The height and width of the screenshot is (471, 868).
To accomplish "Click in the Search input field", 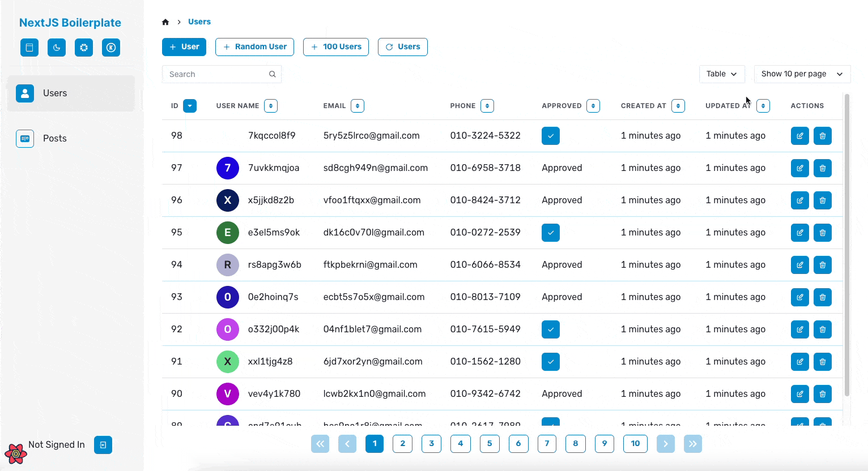I will pos(222,74).
